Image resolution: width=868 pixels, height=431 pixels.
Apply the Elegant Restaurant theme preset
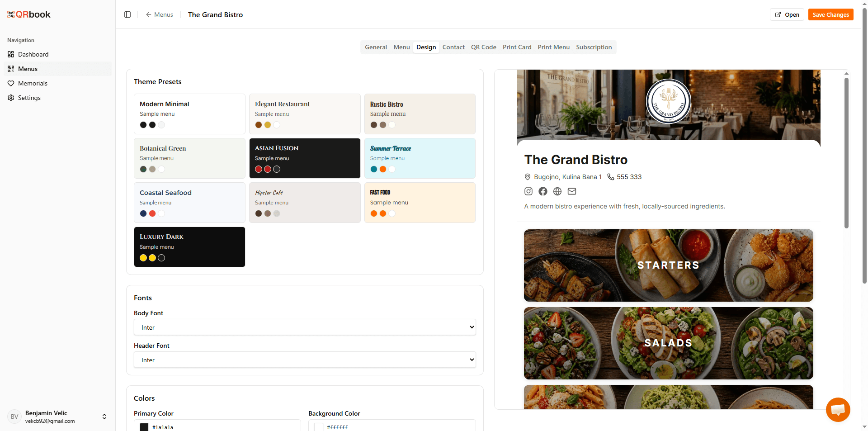click(305, 114)
